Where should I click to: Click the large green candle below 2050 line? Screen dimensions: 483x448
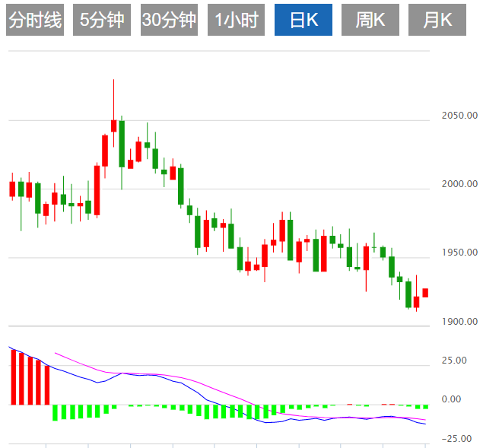coord(122,144)
